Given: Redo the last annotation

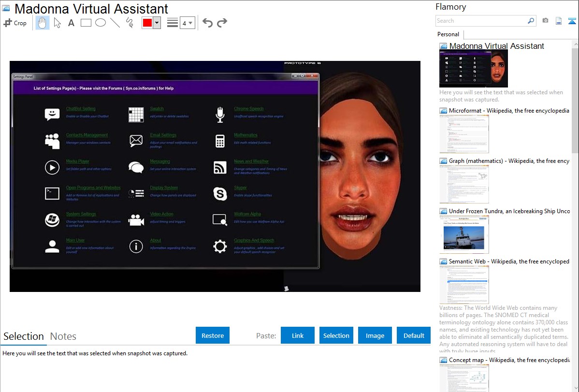Looking at the screenshot, I should click(x=222, y=23).
